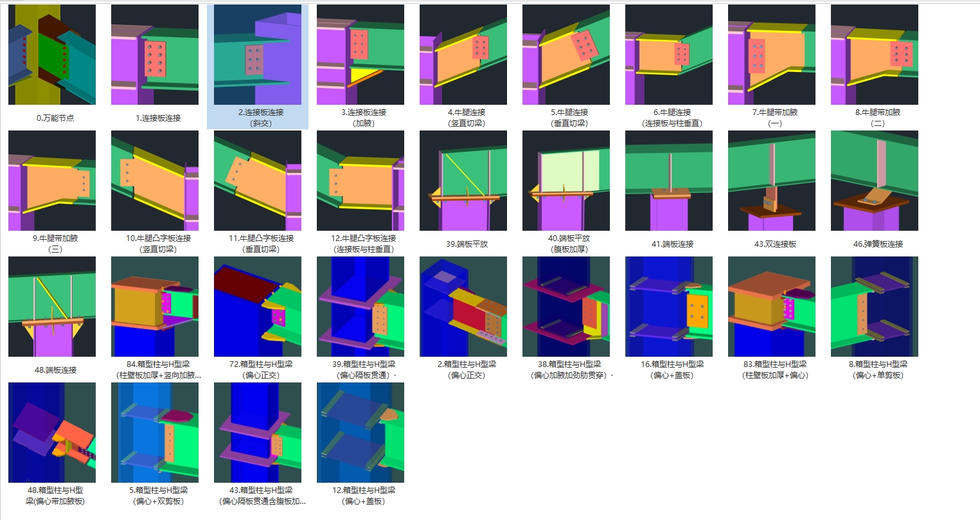
Task: Click the 8.箱型柱与H型梁(偏心+单剪板) thumbnail
Action: click(875, 307)
